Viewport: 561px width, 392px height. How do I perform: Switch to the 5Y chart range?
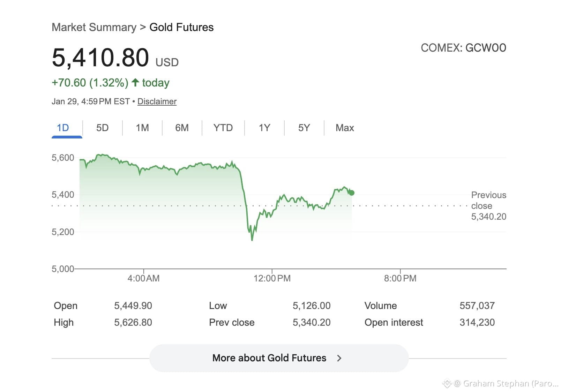[304, 128]
